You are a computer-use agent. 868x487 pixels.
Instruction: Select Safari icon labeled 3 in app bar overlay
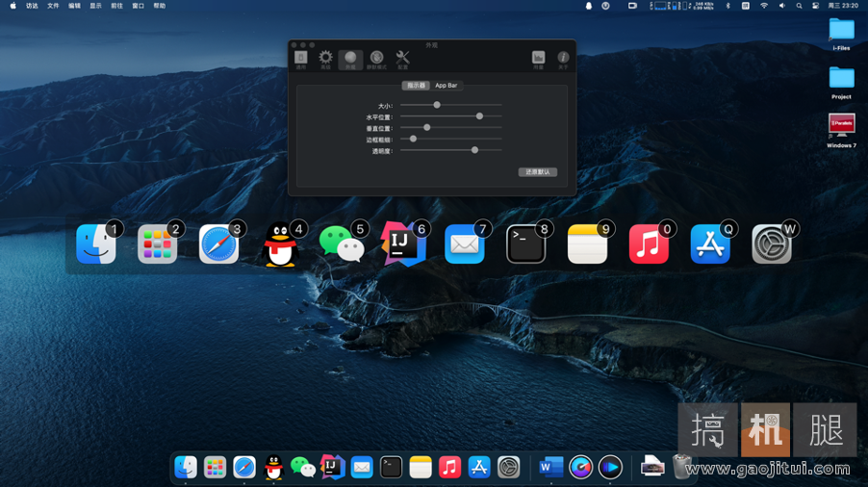click(x=219, y=244)
